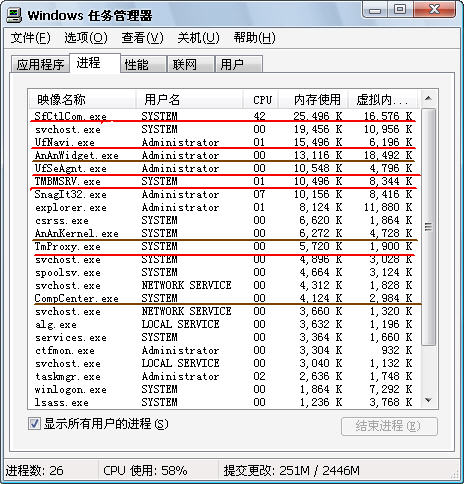Click the process list scrollbar thumb

click(428, 227)
